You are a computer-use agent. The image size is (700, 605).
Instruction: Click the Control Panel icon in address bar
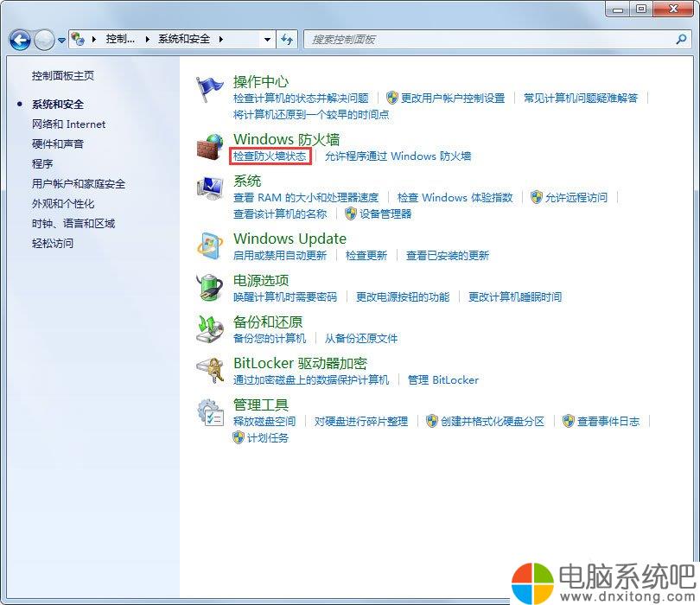click(78, 39)
